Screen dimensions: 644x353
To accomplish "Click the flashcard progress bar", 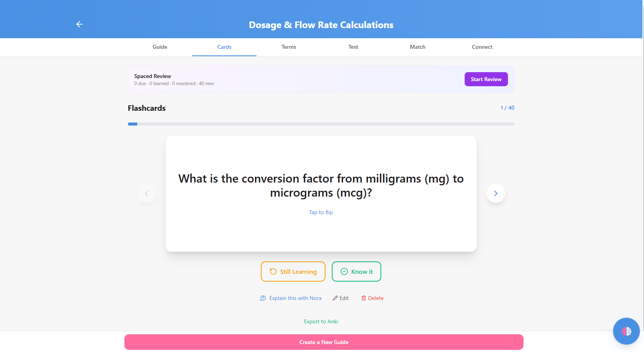I will coord(321,124).
